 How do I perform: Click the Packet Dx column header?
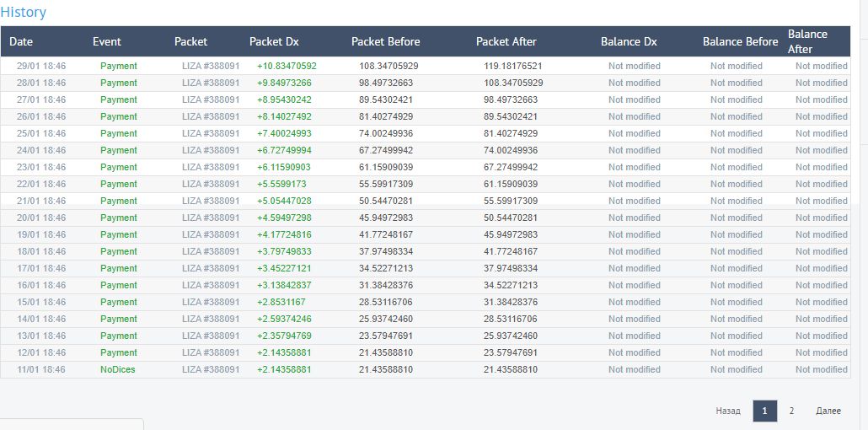click(274, 41)
